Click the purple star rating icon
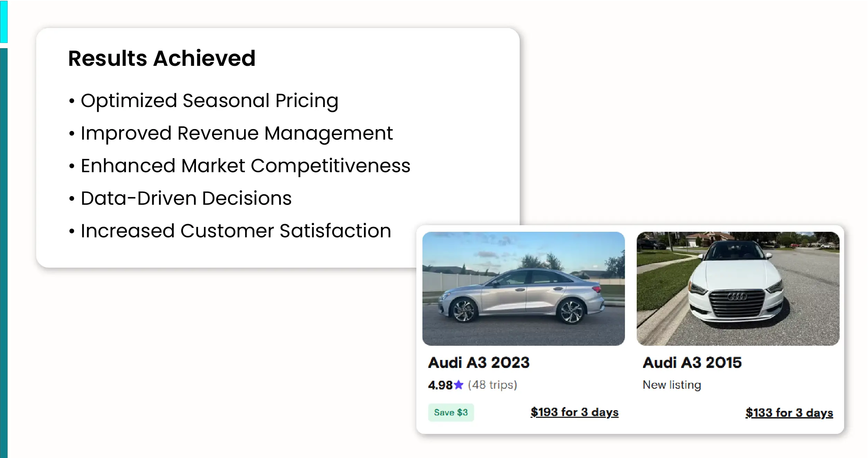The image size is (868, 458). pos(458,385)
